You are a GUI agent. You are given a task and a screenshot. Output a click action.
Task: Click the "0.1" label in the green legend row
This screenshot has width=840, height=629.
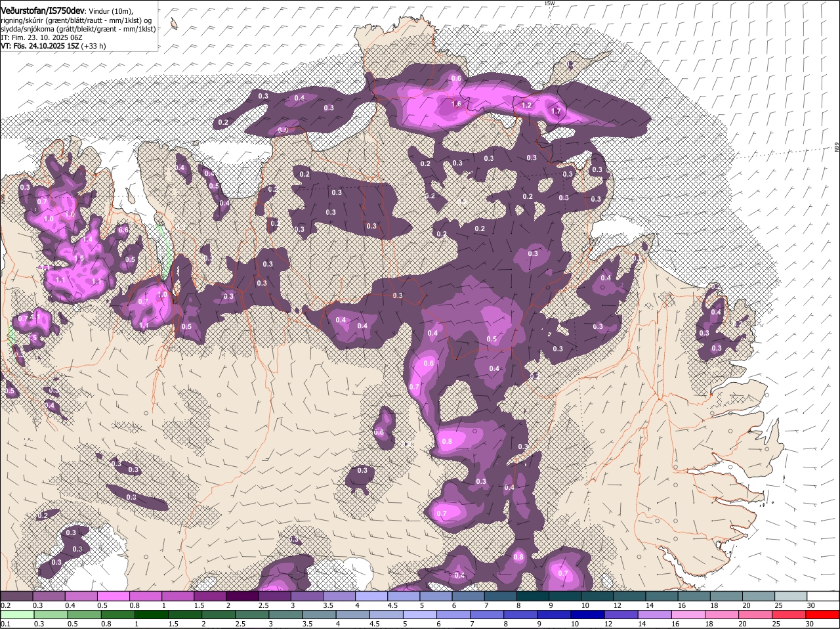pyautogui.click(x=5, y=624)
